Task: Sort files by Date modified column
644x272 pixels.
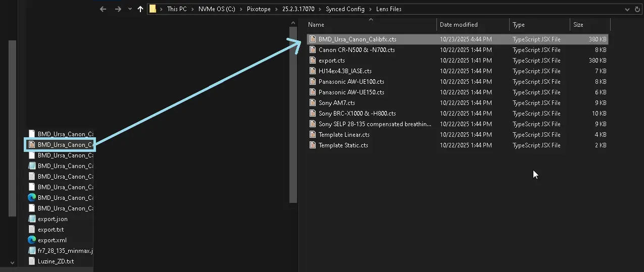Action: [x=459, y=25]
